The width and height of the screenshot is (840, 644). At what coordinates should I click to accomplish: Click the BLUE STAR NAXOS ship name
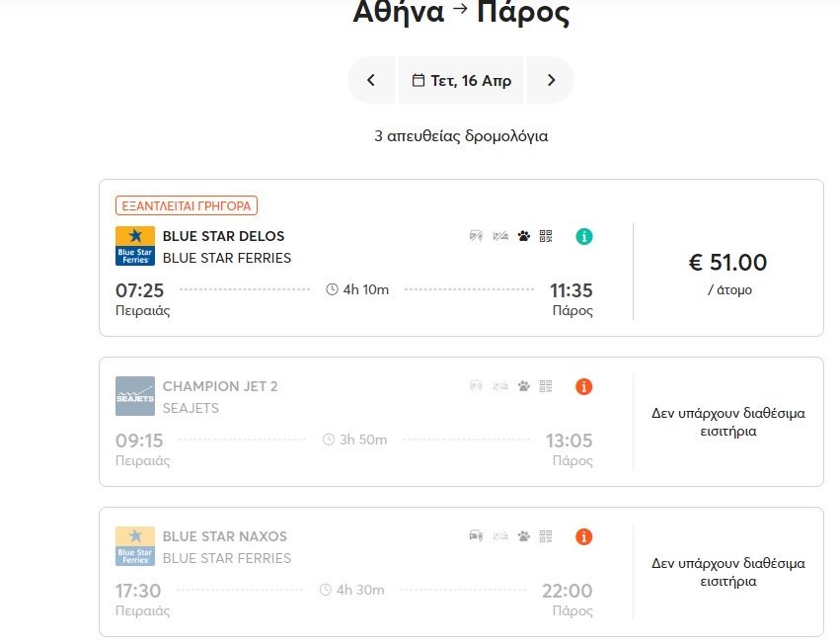click(224, 536)
